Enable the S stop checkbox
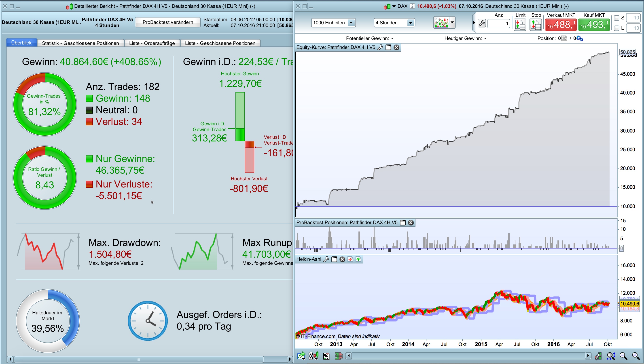Image resolution: width=644 pixels, height=364 pixels. (616, 18)
